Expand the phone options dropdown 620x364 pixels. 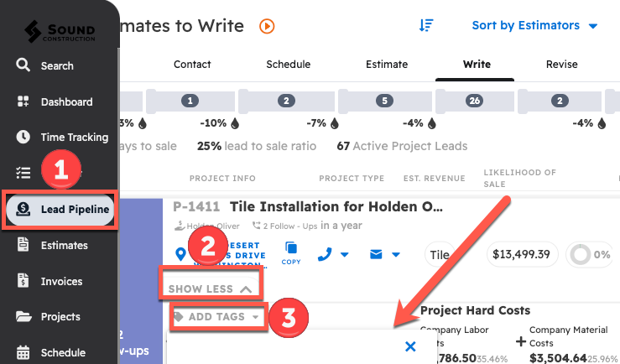(x=335, y=253)
